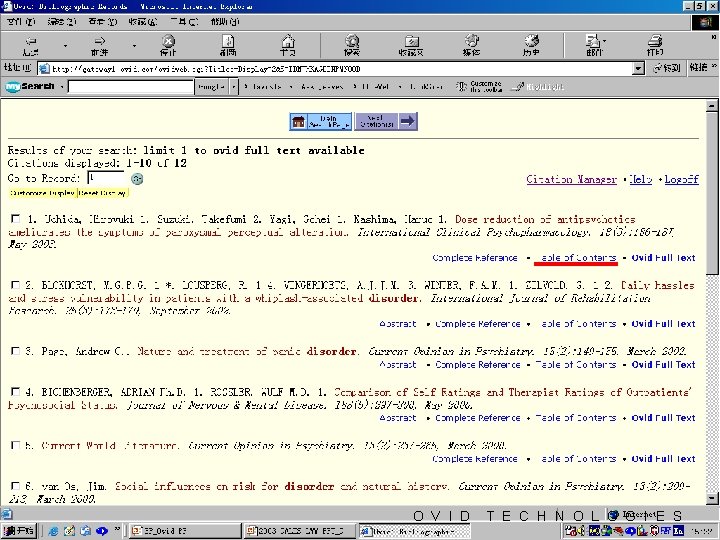Launch Internet Explorer from quick launch

53,531
